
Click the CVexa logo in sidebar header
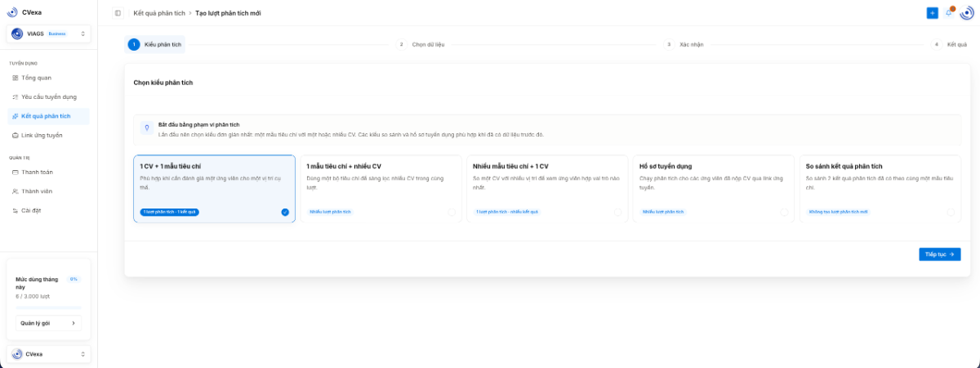[x=12, y=12]
